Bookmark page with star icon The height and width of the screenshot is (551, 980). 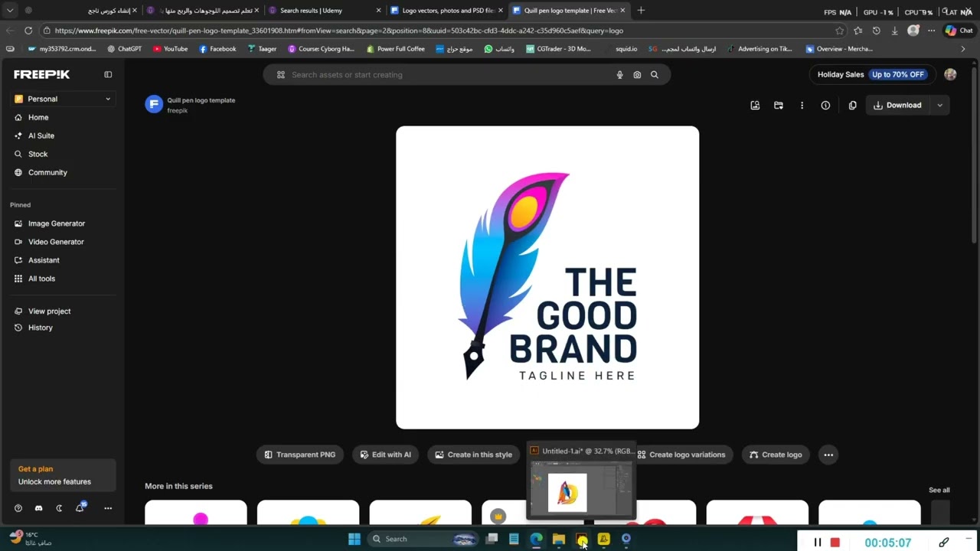tap(840, 31)
